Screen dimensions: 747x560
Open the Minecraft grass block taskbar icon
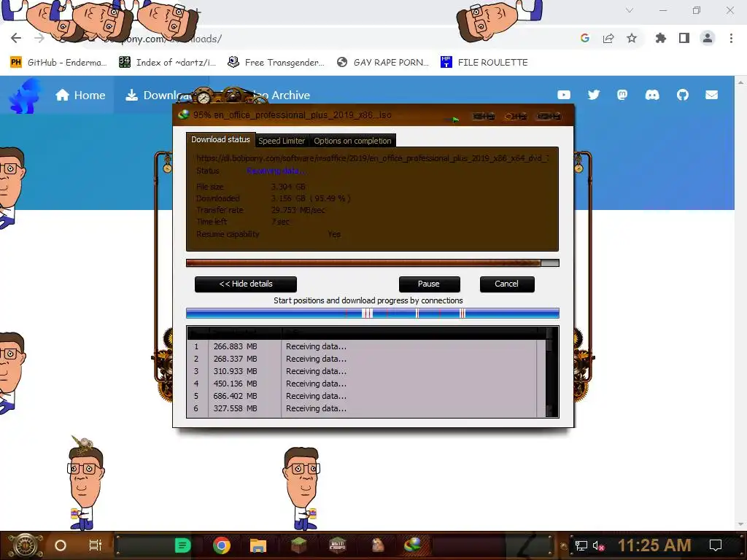[x=299, y=545]
